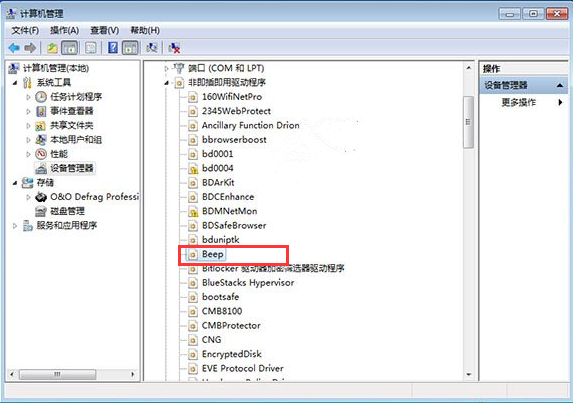Expand the 共享文件夹 node
573x403 pixels.
28,126
